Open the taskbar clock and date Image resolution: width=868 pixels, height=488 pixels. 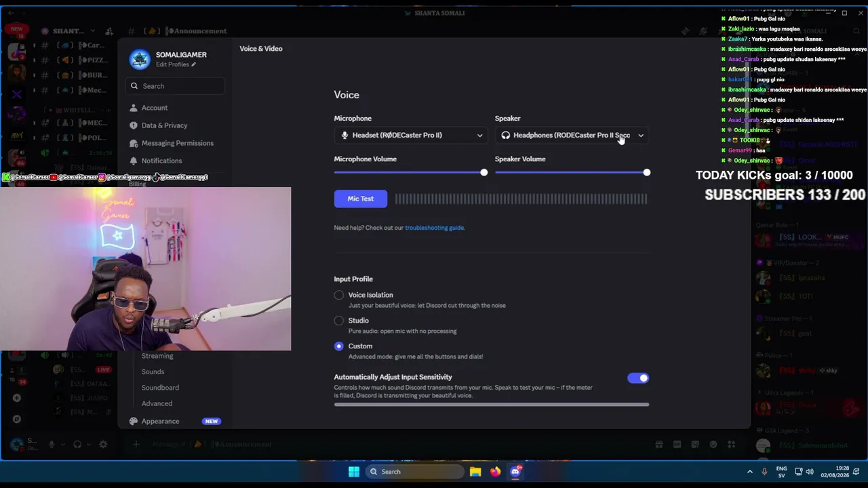[835, 472]
